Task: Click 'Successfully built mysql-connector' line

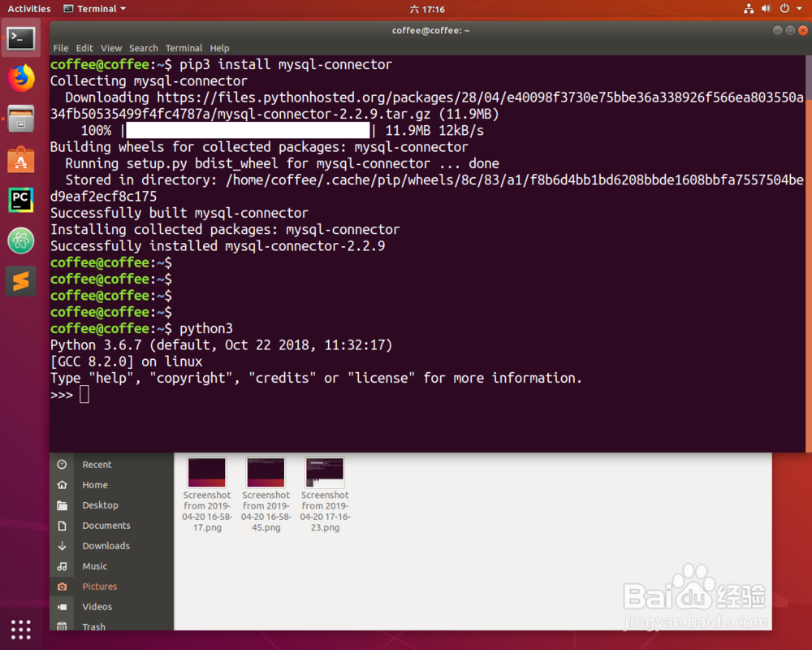Action: click(179, 213)
